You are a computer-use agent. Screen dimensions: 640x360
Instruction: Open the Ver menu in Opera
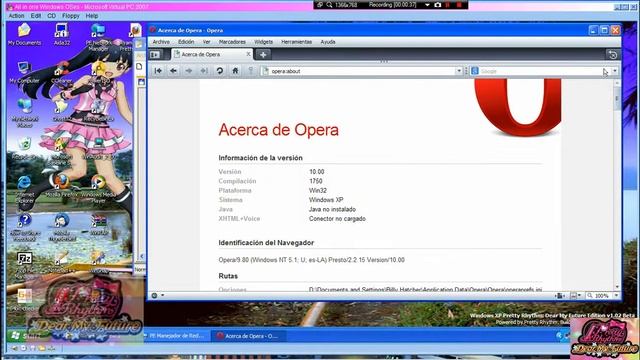point(207,42)
